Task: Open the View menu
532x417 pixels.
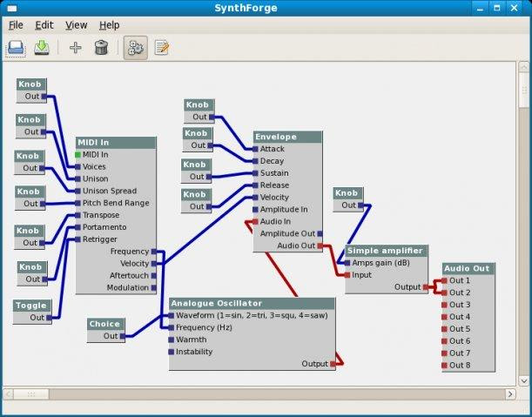Action: [x=76, y=25]
